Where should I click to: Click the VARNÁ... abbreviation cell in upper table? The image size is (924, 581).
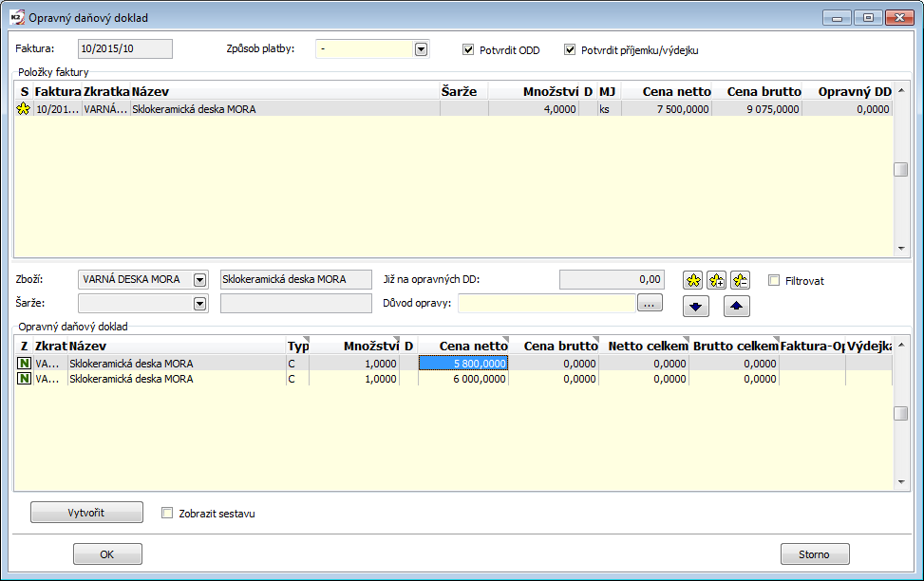click(x=106, y=109)
